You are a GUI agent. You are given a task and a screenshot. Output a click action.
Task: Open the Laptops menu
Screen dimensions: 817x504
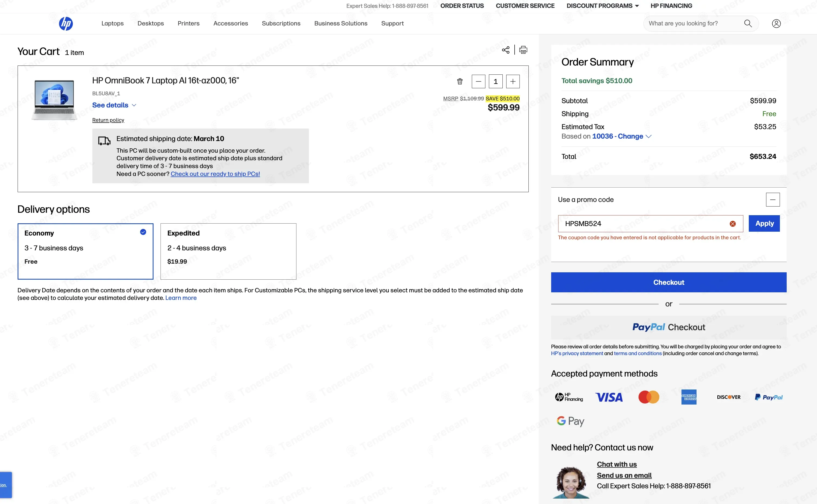pyautogui.click(x=112, y=23)
